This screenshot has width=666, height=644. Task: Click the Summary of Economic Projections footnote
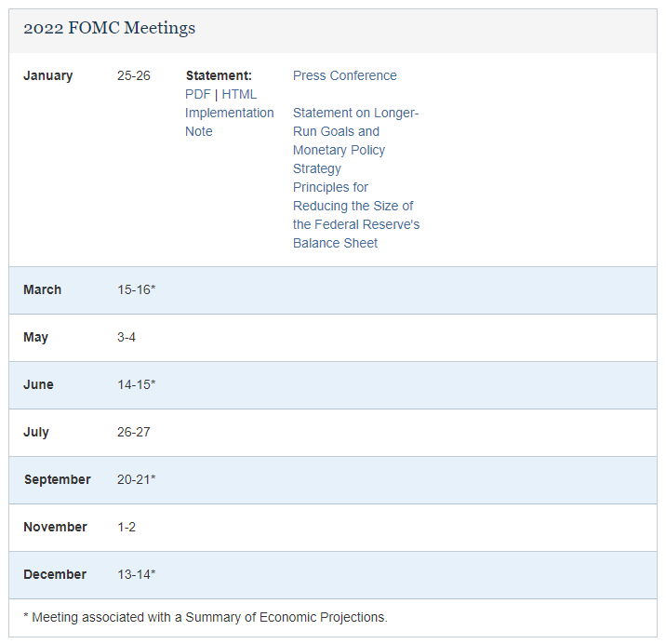tap(205, 617)
